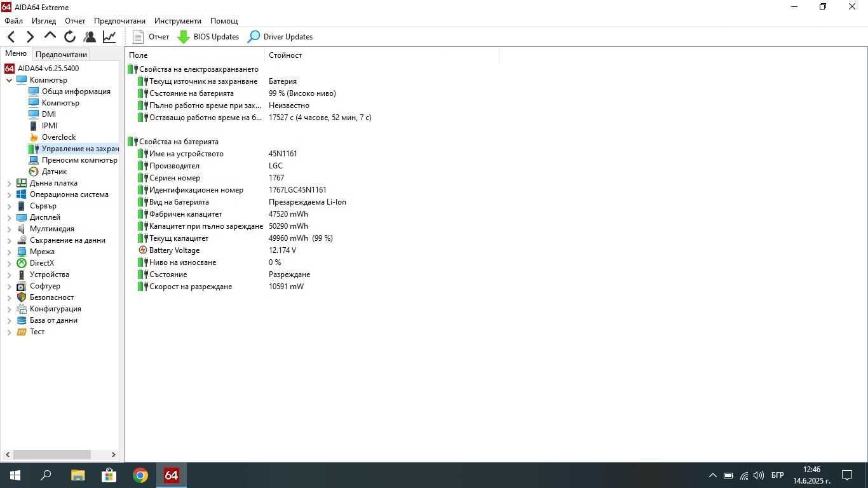
Task: Open the Предпочитани menu in the menu bar
Action: coord(119,21)
